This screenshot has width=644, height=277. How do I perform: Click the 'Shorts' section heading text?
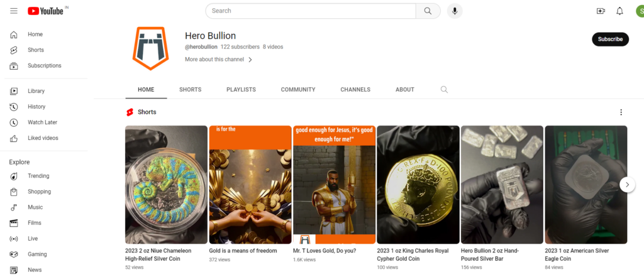tap(147, 112)
